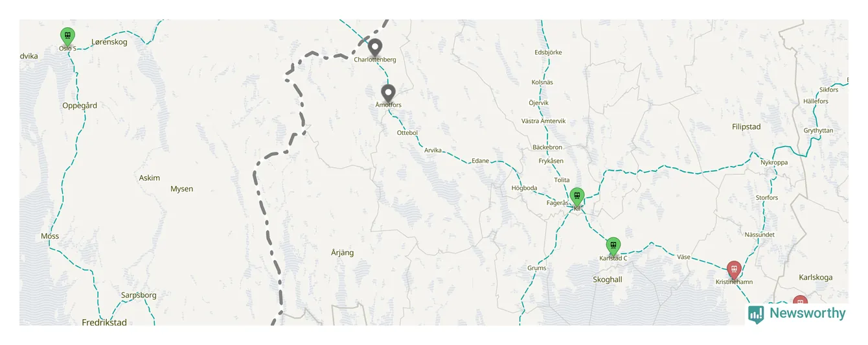Image resolution: width=868 pixels, height=345 pixels.
Task: Click the Arvika station label
Action: (433, 150)
